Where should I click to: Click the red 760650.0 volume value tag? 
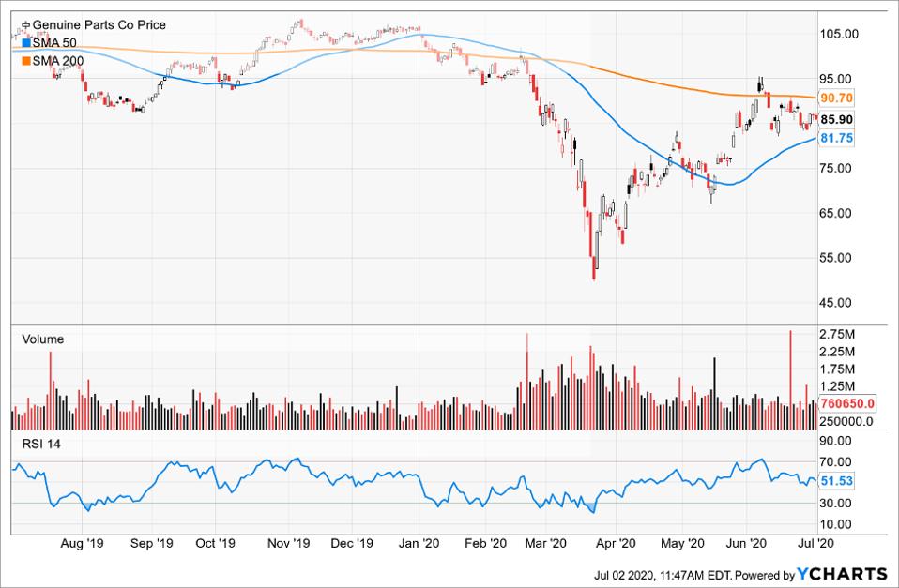coord(847,403)
